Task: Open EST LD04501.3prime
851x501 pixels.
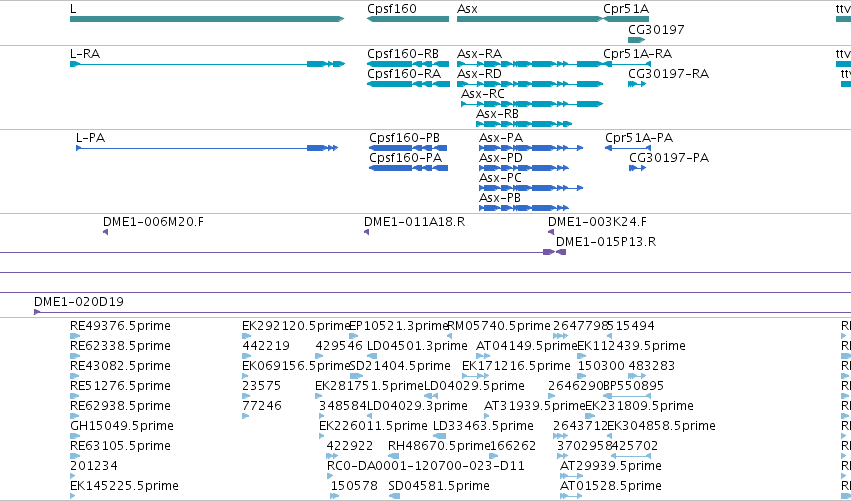Action: (372, 356)
